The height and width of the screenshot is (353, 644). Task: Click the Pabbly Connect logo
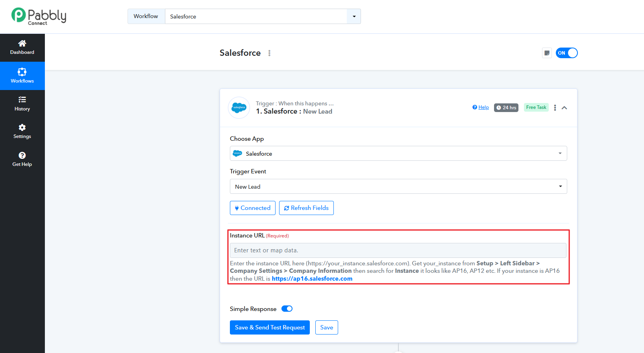39,16
